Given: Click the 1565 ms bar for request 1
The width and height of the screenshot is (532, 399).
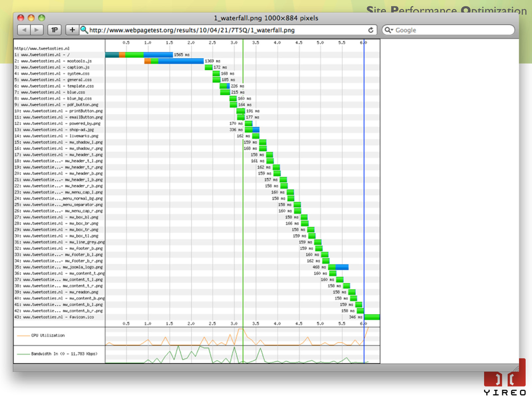Looking at the screenshot, I should [x=139, y=55].
